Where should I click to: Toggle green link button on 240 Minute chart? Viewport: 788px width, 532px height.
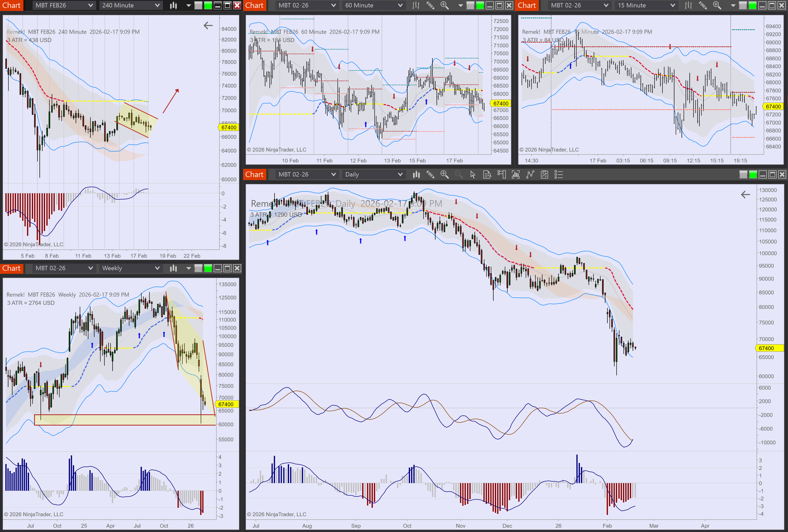pos(208,5)
